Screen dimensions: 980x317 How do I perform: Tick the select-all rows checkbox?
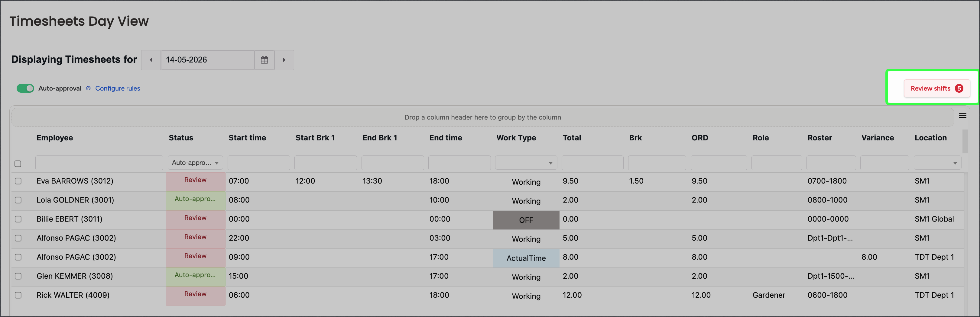[18, 163]
